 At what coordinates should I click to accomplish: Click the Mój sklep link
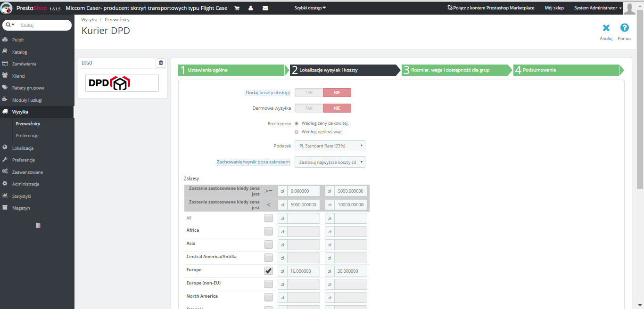554,8
